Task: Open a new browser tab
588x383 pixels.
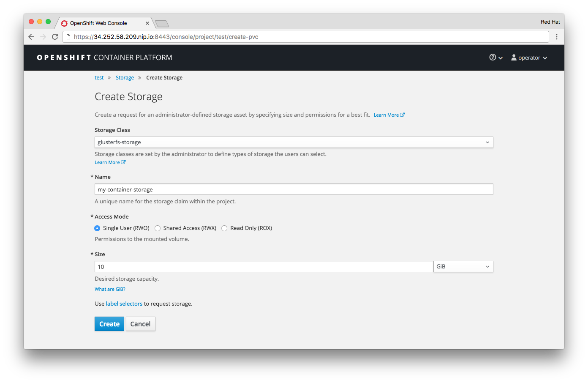Action: [x=162, y=24]
